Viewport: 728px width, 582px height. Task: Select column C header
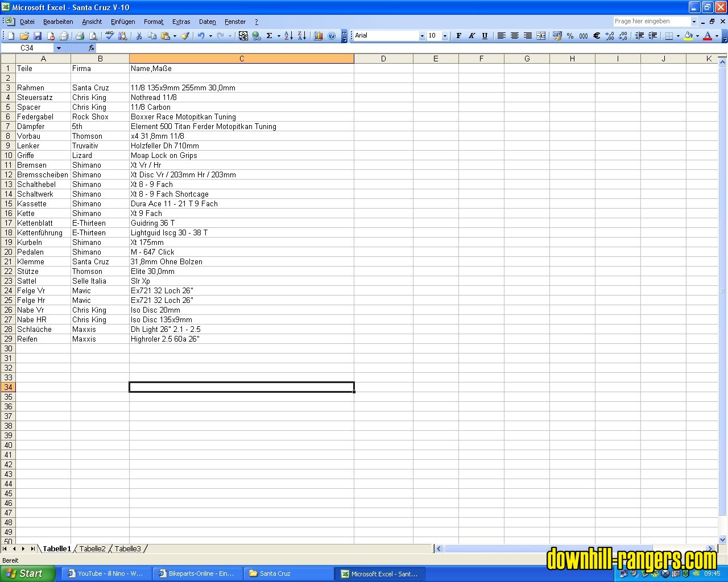tap(242, 59)
